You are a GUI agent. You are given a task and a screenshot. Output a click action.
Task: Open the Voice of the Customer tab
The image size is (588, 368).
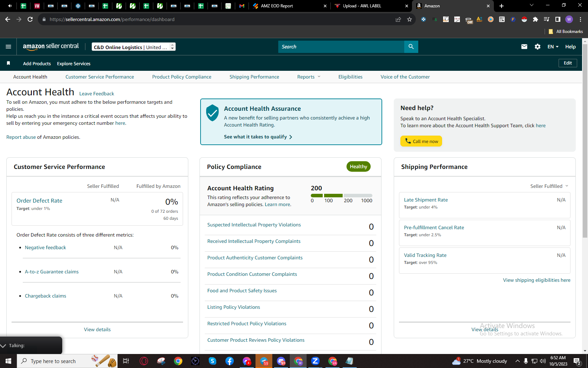click(x=405, y=77)
